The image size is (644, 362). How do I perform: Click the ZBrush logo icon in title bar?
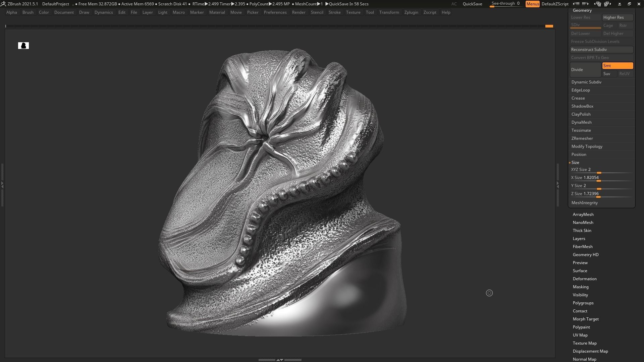point(3,4)
